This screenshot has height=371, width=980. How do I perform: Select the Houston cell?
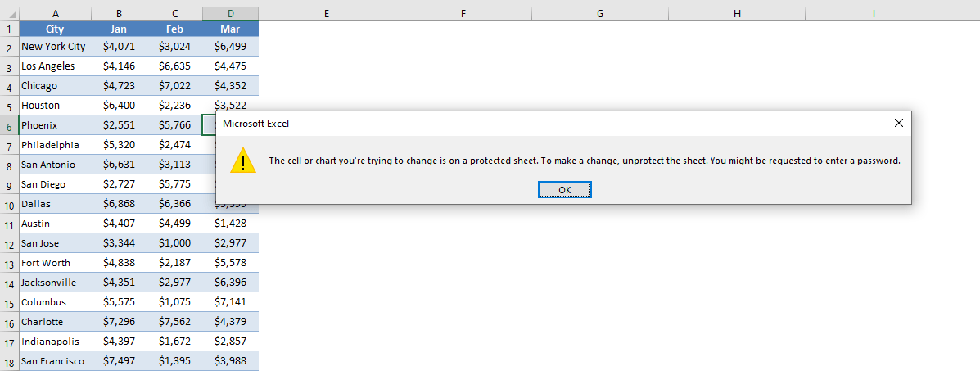pos(55,105)
